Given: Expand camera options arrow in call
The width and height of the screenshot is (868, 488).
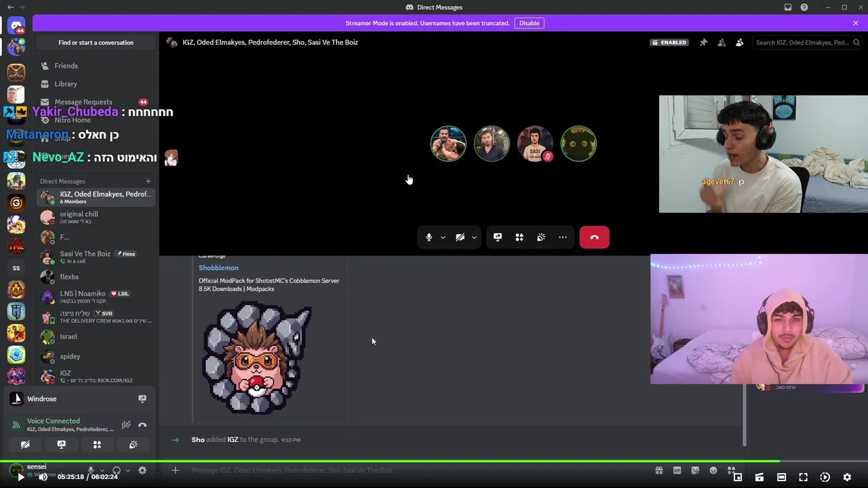Looking at the screenshot, I should click(474, 237).
